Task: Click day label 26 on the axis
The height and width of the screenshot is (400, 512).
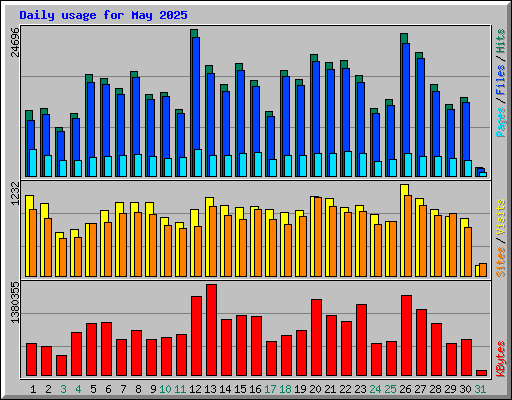Action: [405, 389]
